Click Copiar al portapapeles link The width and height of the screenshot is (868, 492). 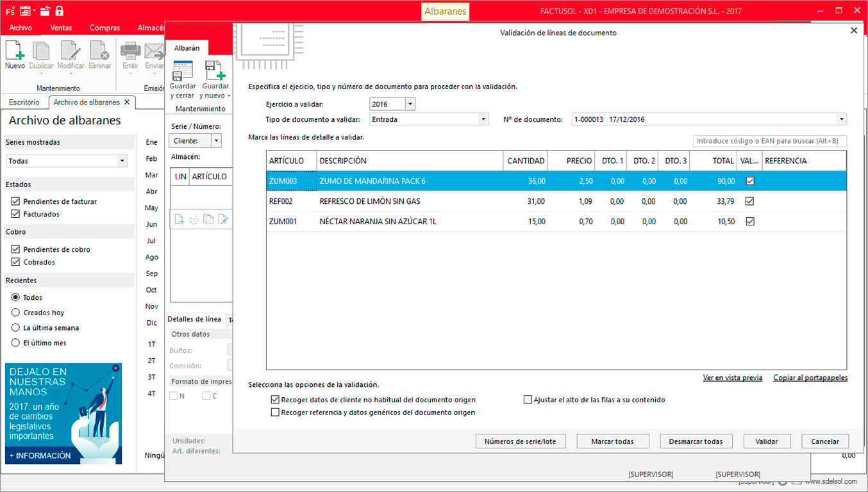tap(810, 378)
